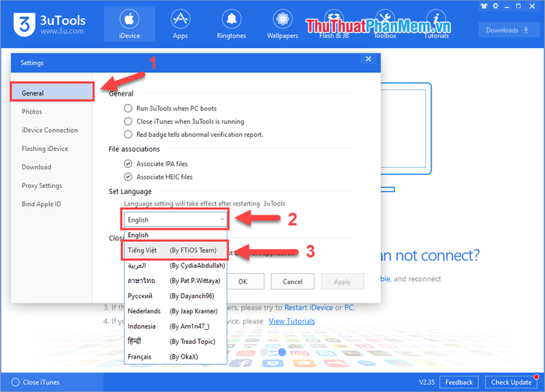Choose Français by OkaX
This screenshot has height=392, width=545.
175,356
